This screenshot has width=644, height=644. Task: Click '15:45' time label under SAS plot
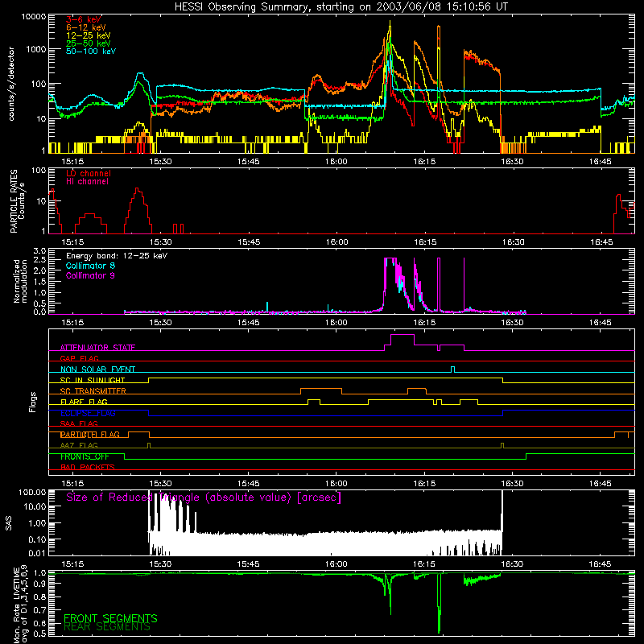click(249, 564)
